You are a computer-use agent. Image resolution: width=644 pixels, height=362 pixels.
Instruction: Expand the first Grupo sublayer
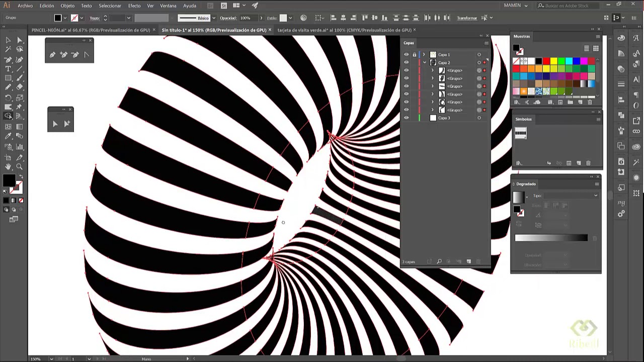click(432, 70)
